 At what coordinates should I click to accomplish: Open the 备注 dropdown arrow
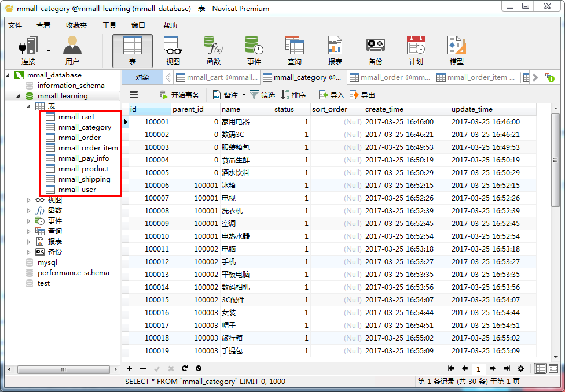[244, 95]
